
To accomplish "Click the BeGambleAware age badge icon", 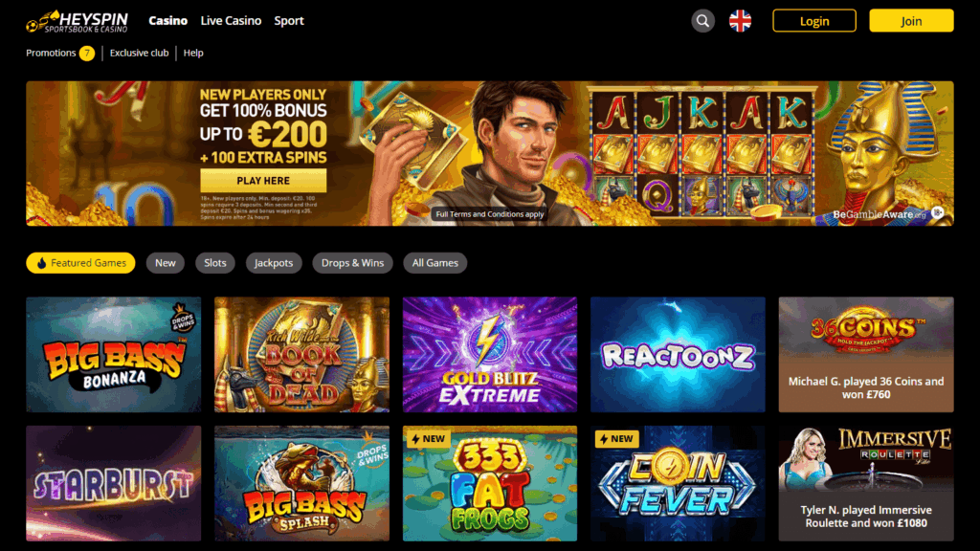I will click(x=938, y=213).
